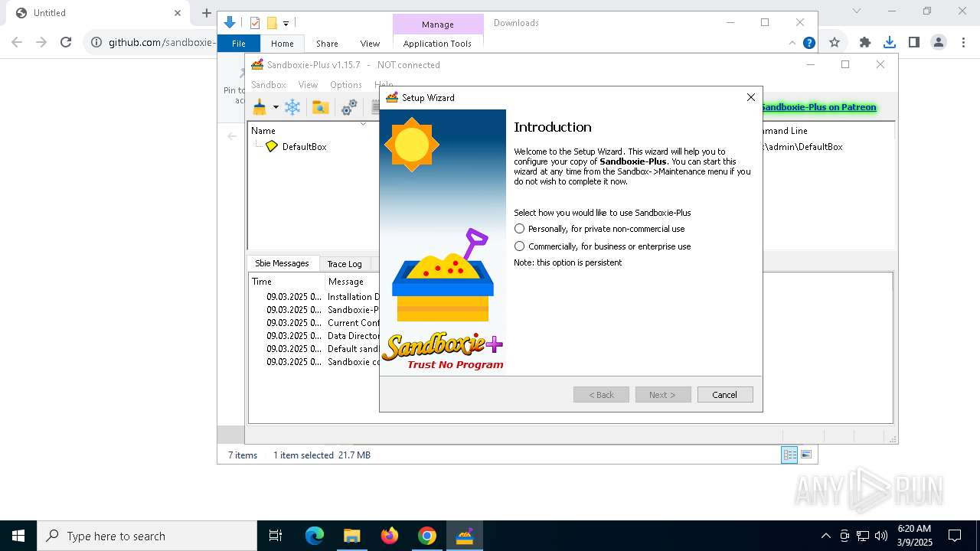980x551 pixels.
Task: Open the Manage tab in Explorer
Action: tap(438, 24)
